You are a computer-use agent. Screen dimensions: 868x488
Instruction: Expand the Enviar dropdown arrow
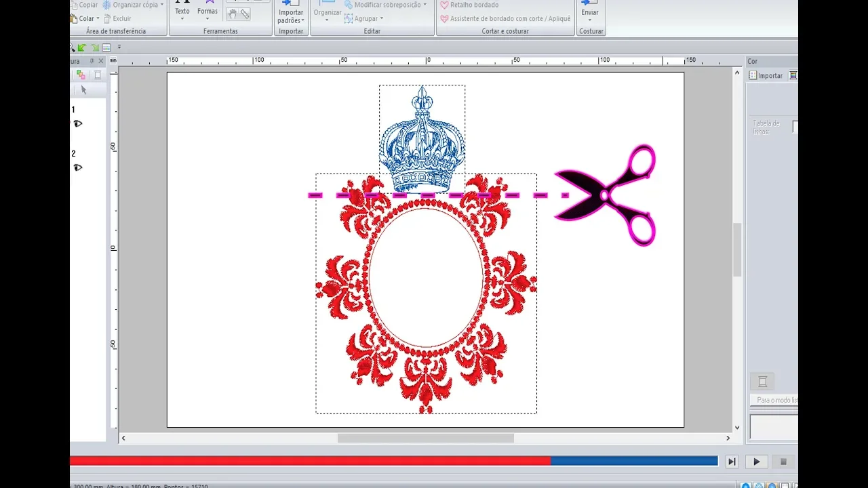point(590,20)
